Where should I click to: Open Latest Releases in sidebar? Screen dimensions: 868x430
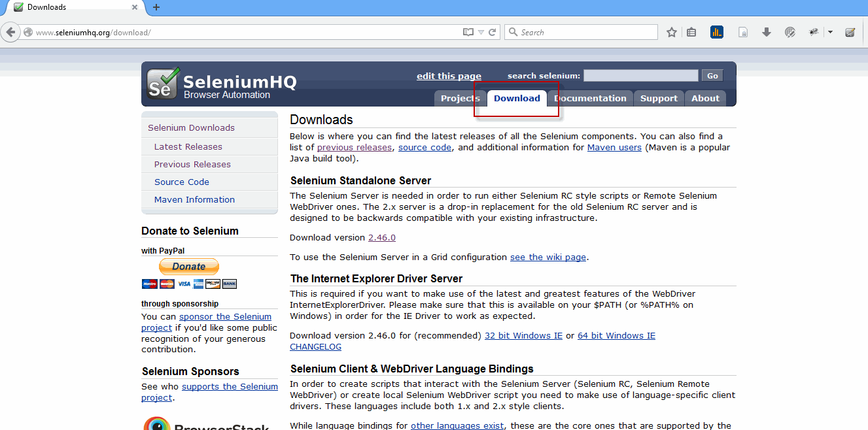[x=188, y=147]
